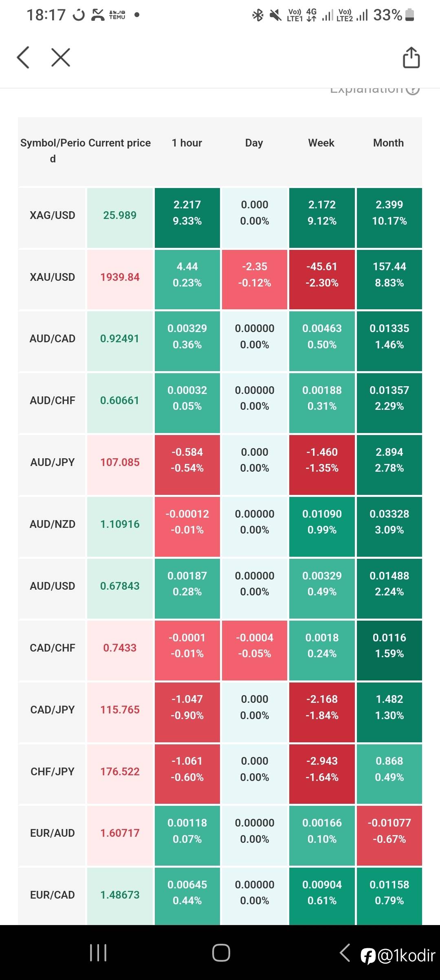This screenshot has height=980, width=440.
Task: Tap the share icon
Action: click(411, 57)
